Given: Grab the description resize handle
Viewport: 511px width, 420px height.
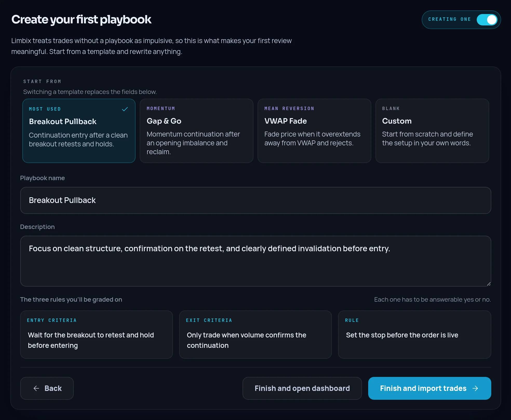Looking at the screenshot, I should click(489, 284).
